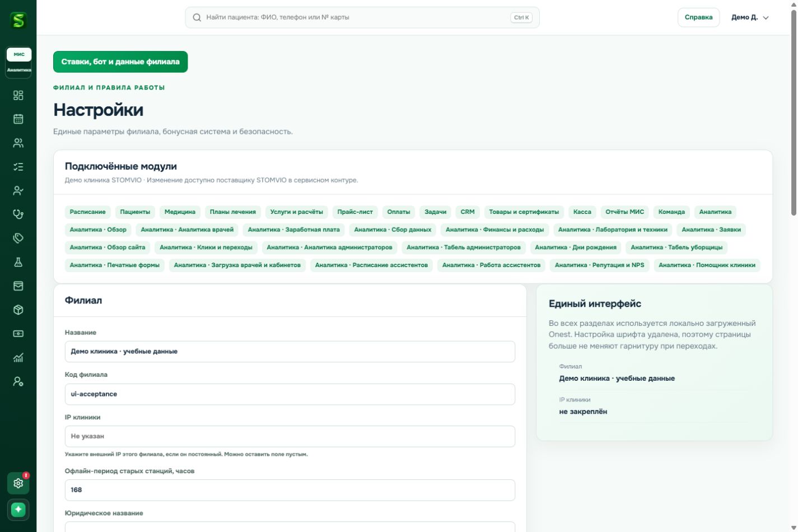The image size is (798, 532).
Task: Switch to the Аналитика mode tab
Action: [x=19, y=70]
